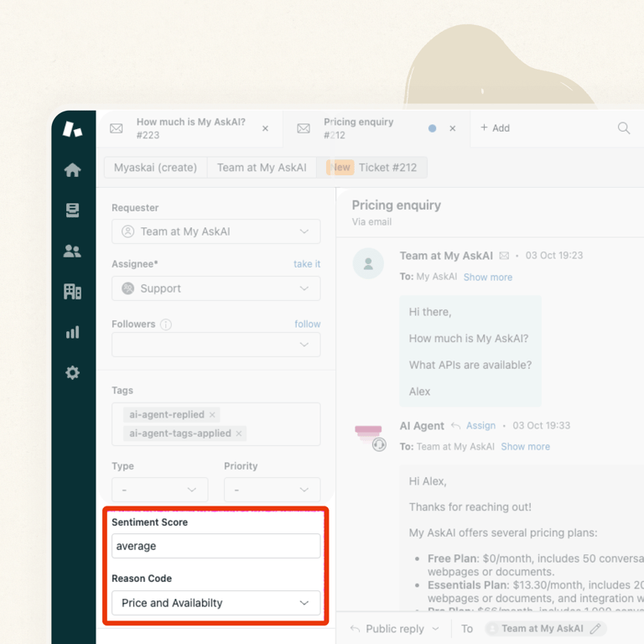Open the Assignee Support dropdown
This screenshot has height=644, width=644.
(216, 288)
